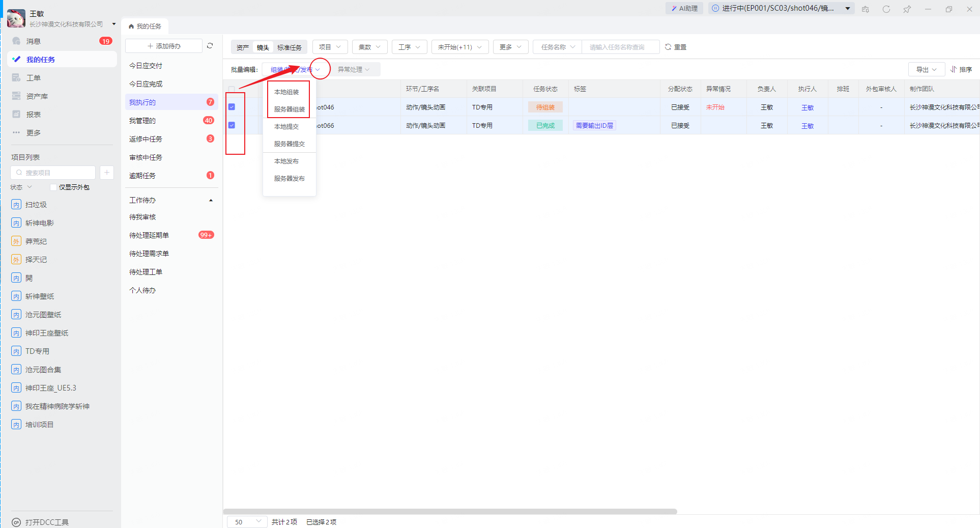Uncheck the shot046 row checkbox

(x=232, y=107)
